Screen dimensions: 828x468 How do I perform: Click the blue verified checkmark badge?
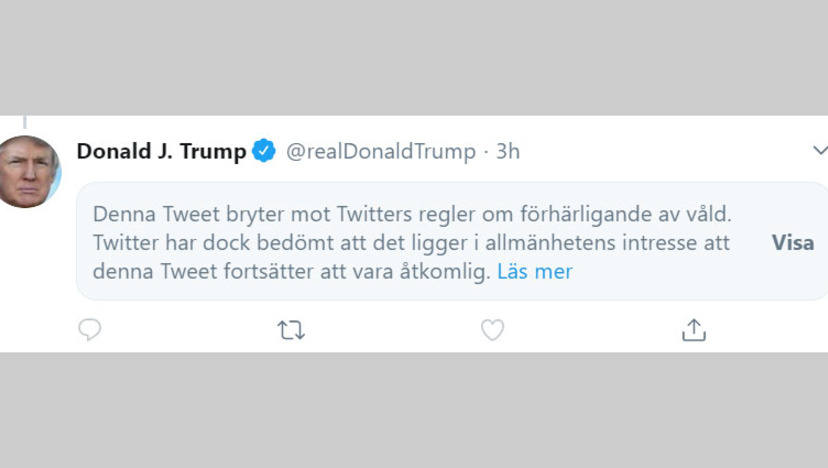coord(264,151)
